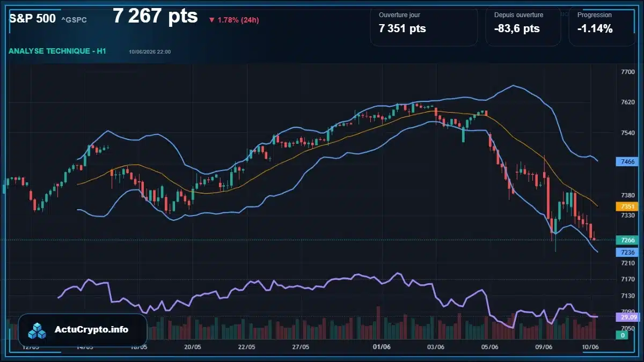Click the 10/06/2026 22:00 timestamp
The image size is (644, 362).
(150, 51)
